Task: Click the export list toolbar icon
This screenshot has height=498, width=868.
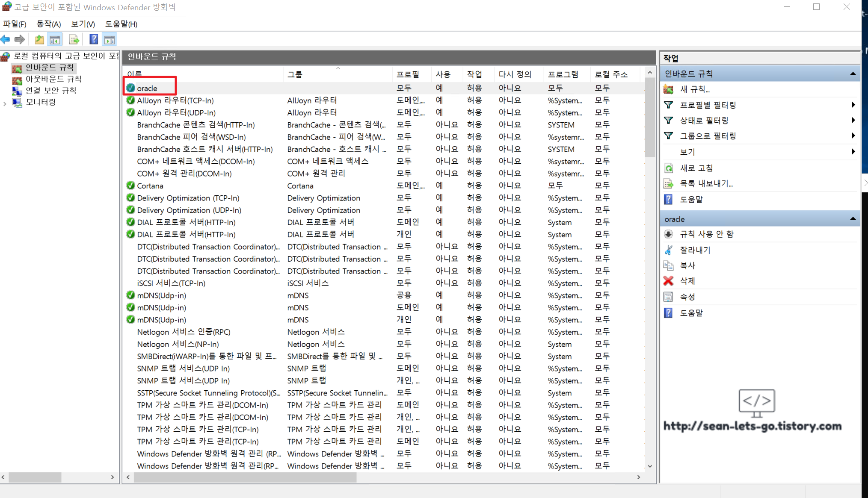Action: (74, 40)
